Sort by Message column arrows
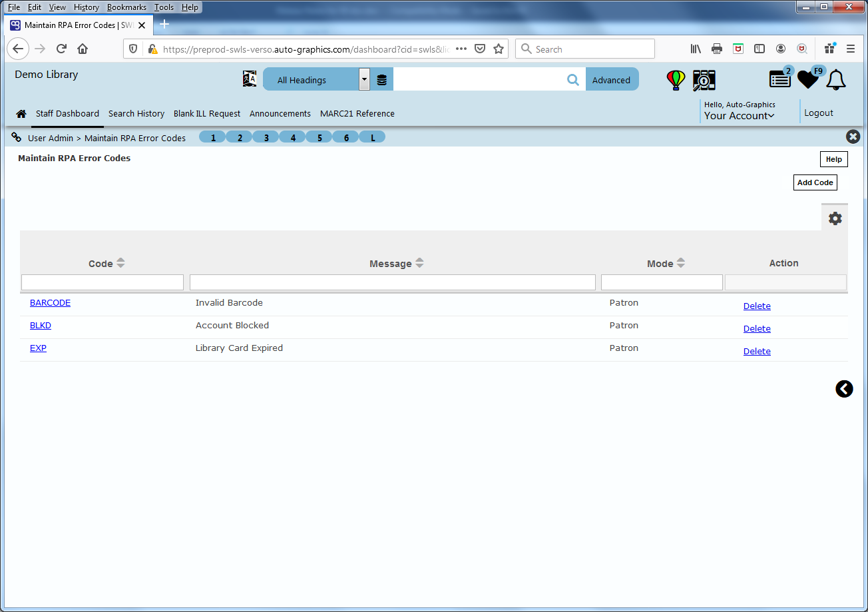868x612 pixels. point(419,263)
